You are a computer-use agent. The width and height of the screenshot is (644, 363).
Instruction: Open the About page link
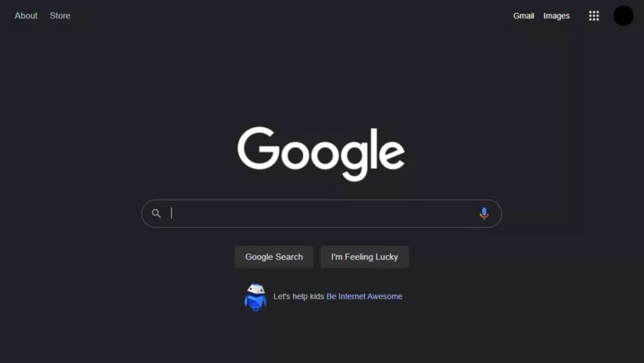coord(26,16)
